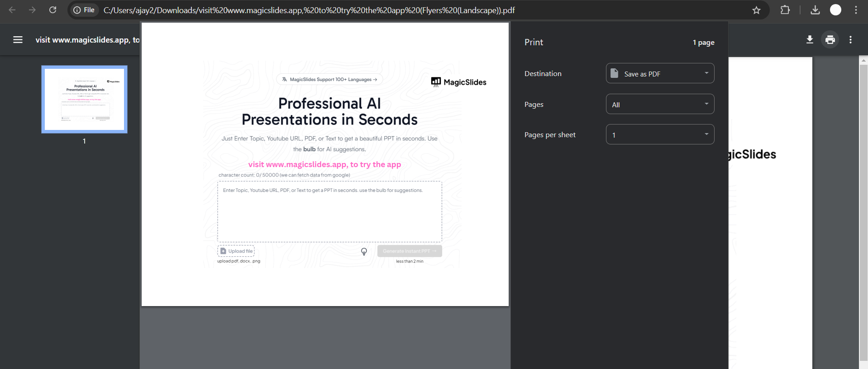
Task: View site information File icon
Action: [84, 10]
